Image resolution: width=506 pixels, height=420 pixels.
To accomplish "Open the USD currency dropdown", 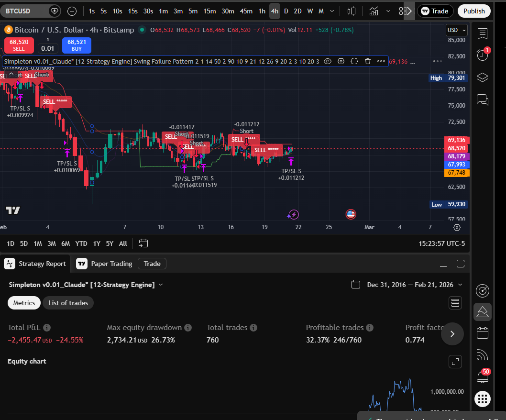I will pos(456,30).
